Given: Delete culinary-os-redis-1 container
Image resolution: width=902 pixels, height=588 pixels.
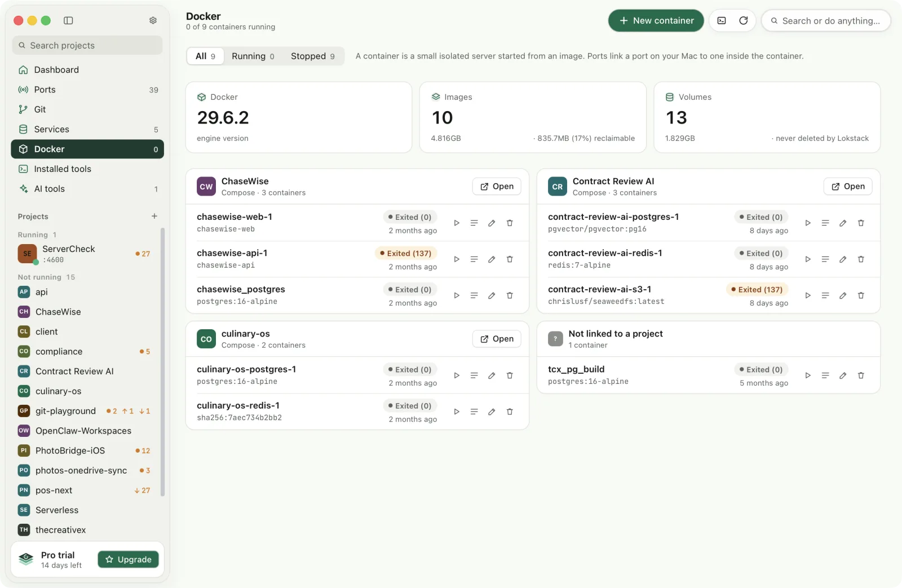Looking at the screenshot, I should [510, 412].
